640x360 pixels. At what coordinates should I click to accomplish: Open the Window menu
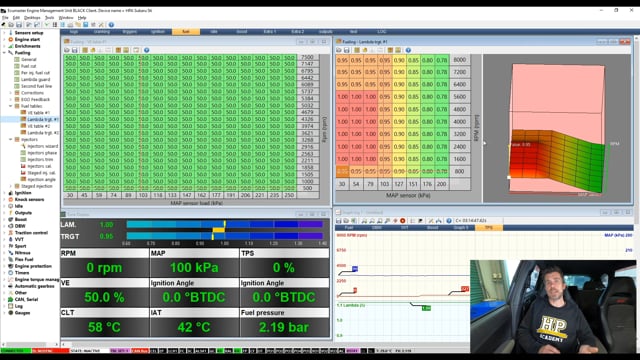pos(66,18)
